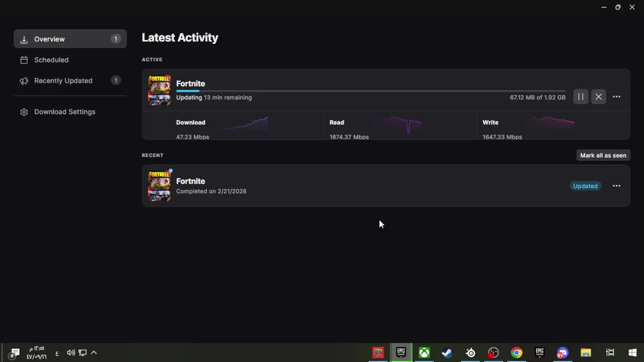The width and height of the screenshot is (644, 362).
Task: Click the taskbar clock and date
Action: point(36,353)
